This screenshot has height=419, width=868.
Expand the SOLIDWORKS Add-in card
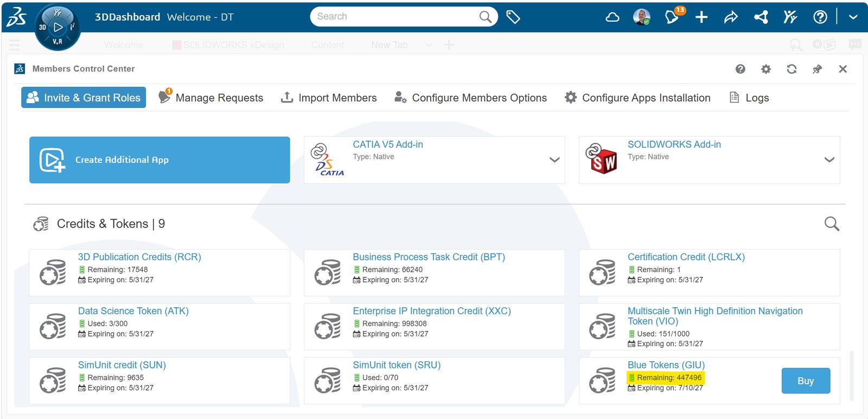829,160
